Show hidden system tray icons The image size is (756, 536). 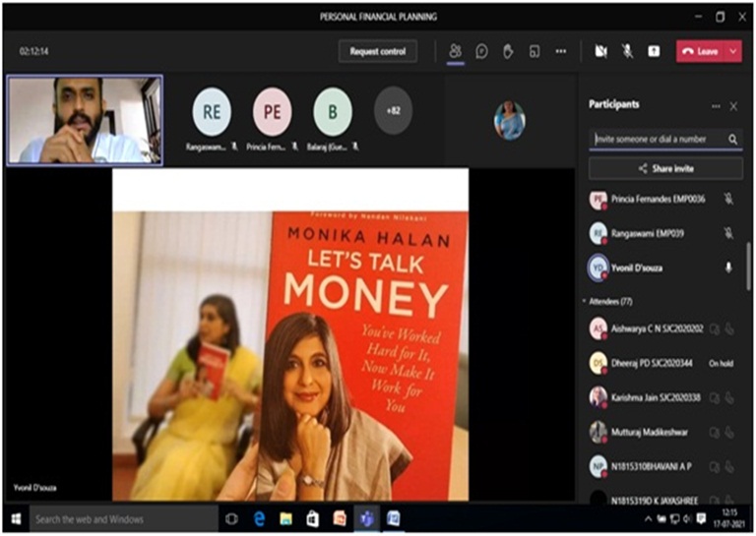(x=648, y=518)
